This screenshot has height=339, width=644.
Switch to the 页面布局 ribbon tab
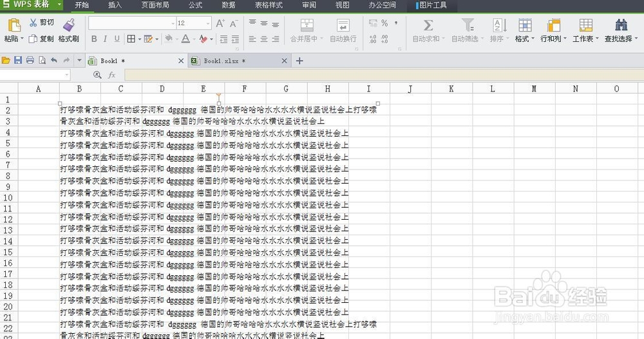(155, 5)
